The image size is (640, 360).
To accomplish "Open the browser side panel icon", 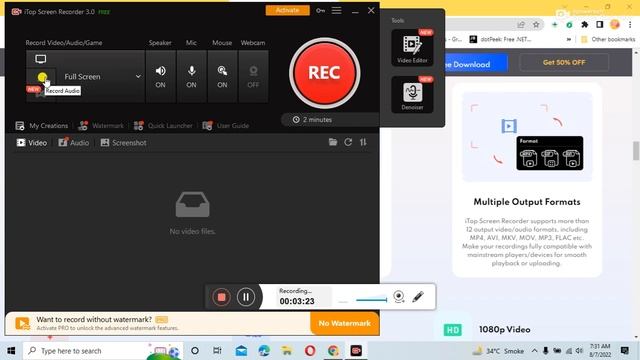I will click(x=600, y=25).
